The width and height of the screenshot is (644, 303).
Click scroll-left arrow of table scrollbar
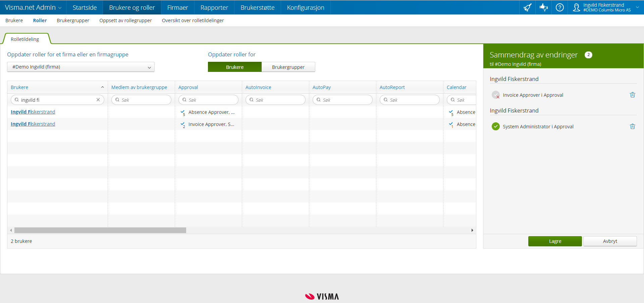pyautogui.click(x=11, y=230)
